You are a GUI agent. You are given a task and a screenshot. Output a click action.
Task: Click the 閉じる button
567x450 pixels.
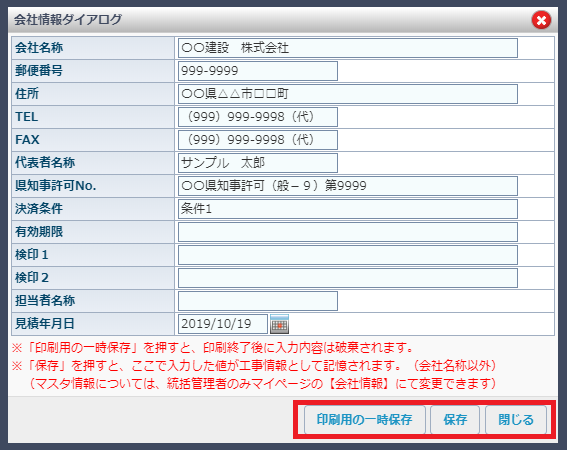pyautogui.click(x=516, y=420)
